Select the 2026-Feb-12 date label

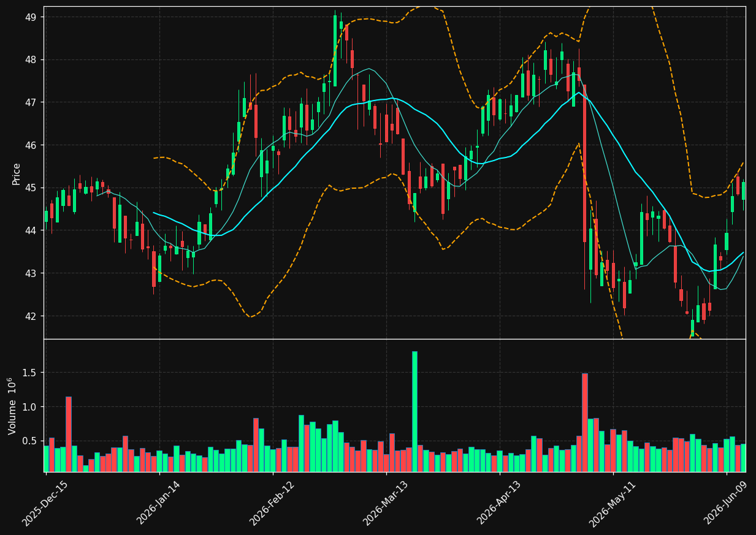pyautogui.click(x=272, y=503)
